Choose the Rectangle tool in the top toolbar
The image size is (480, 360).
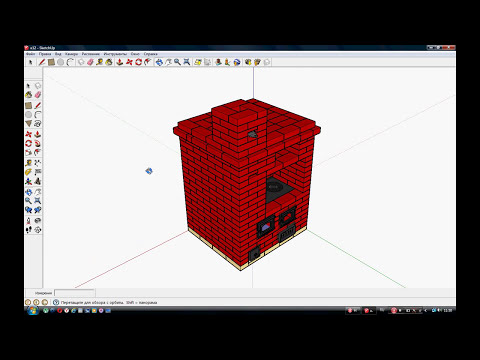click(51, 62)
